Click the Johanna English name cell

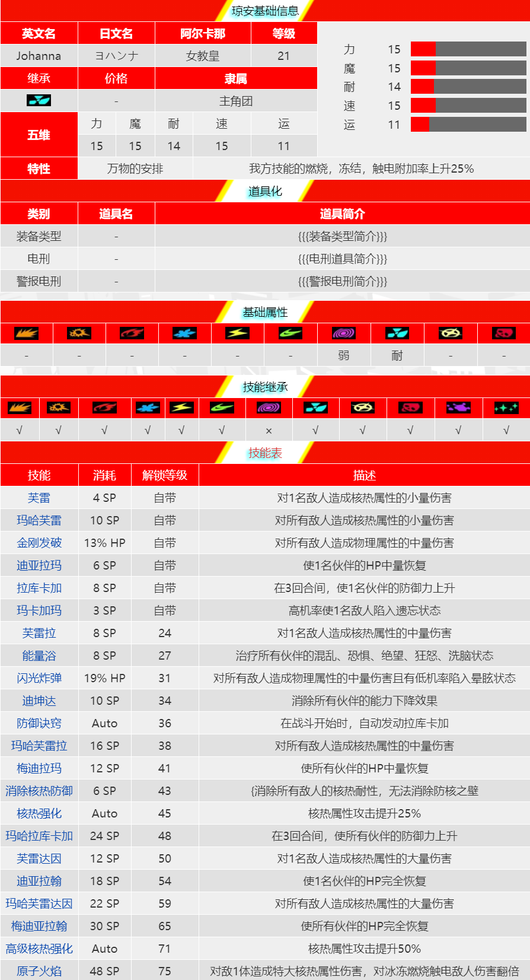pyautogui.click(x=39, y=56)
